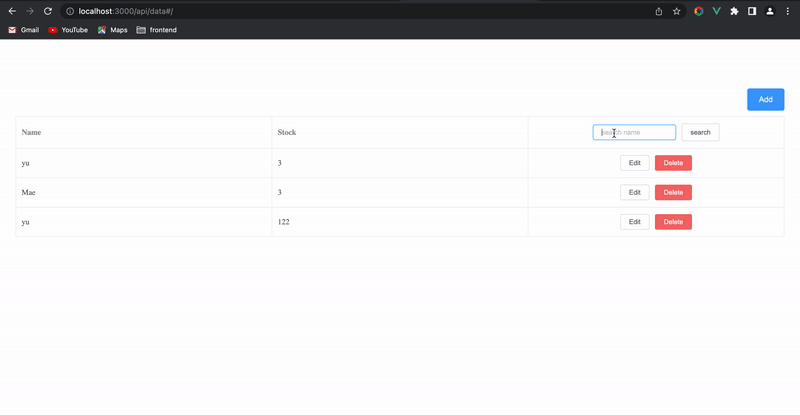This screenshot has width=800, height=416.
Task: Click the browser forward arrow
Action: (30, 11)
